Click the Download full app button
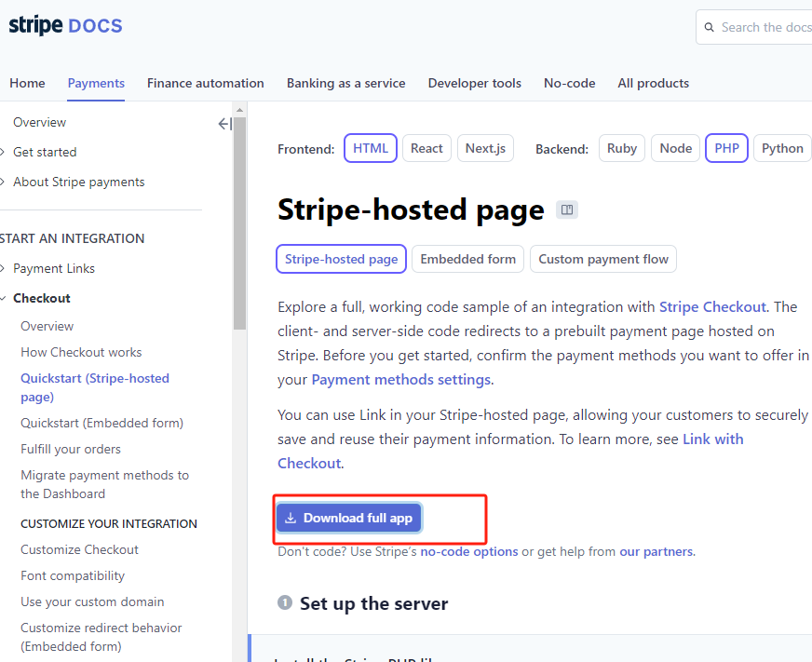Image resolution: width=812 pixels, height=662 pixels. coord(349,518)
